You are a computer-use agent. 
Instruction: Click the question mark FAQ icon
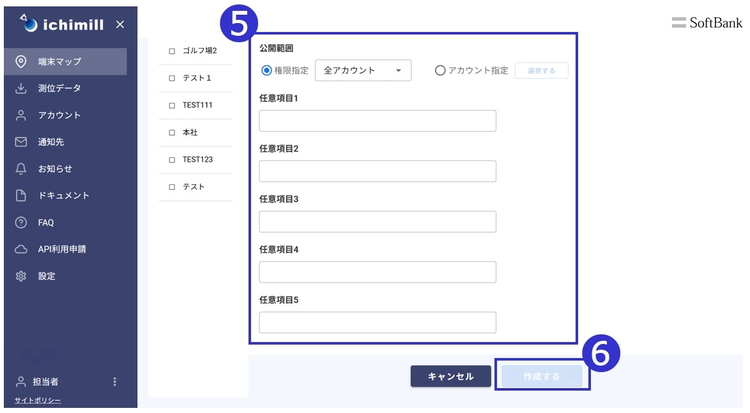pyautogui.click(x=21, y=222)
